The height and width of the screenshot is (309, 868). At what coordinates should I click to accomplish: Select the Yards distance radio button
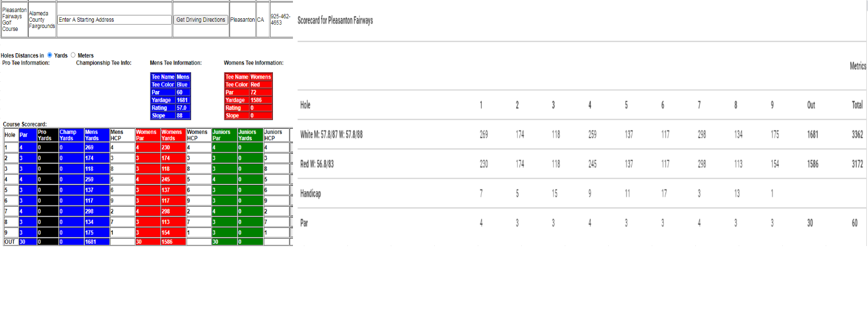pos(49,55)
